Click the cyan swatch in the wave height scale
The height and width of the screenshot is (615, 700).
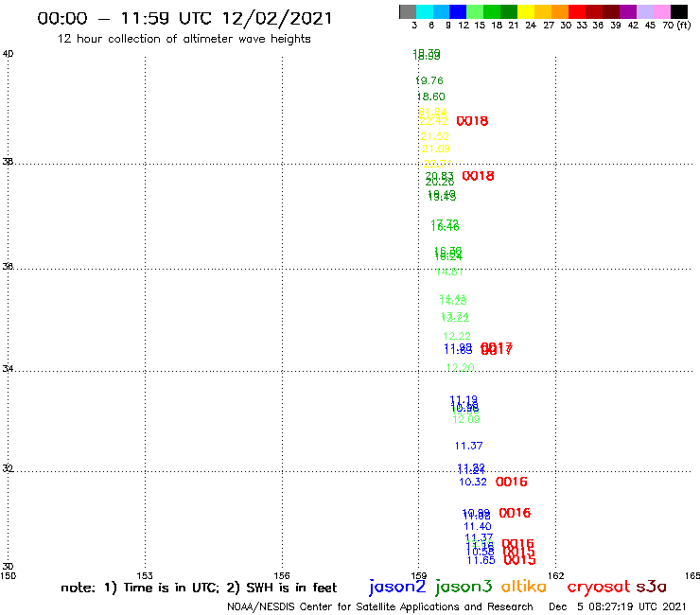[x=425, y=11]
